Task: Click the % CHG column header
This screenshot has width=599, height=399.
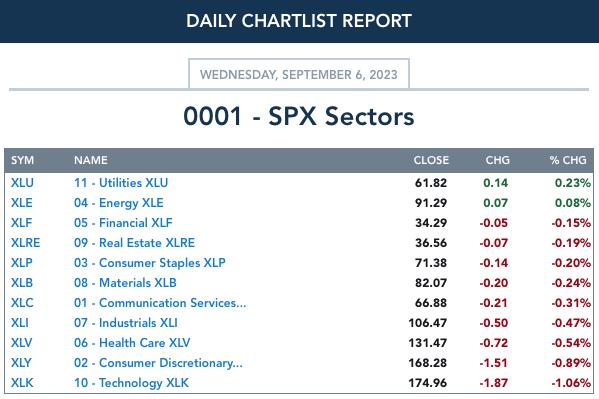Action: (568, 160)
